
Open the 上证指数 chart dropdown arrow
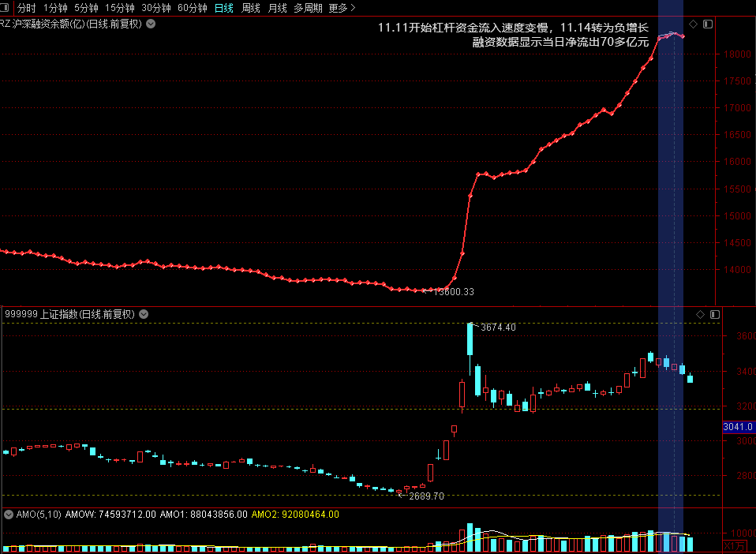(144, 314)
